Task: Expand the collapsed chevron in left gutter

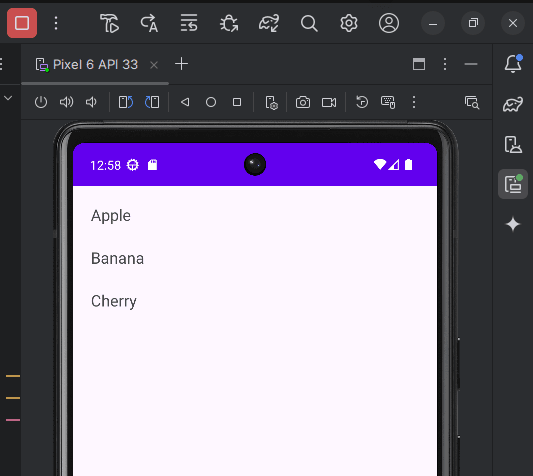Action: (x=8, y=98)
